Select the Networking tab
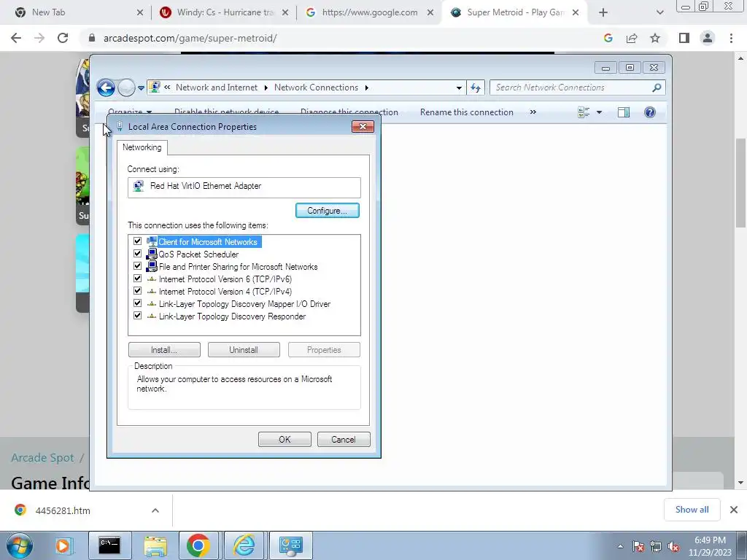Screen dimensions: 747x560 pos(142,147)
